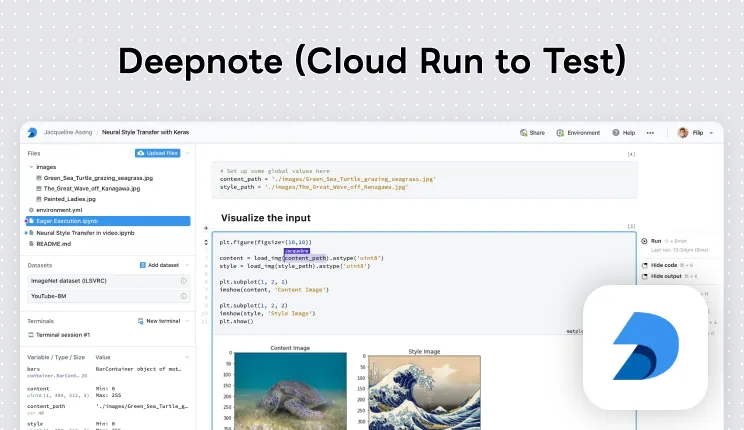Open the Jacqueline Asong breadcrumb link
This screenshot has width=744, height=430.
click(68, 132)
